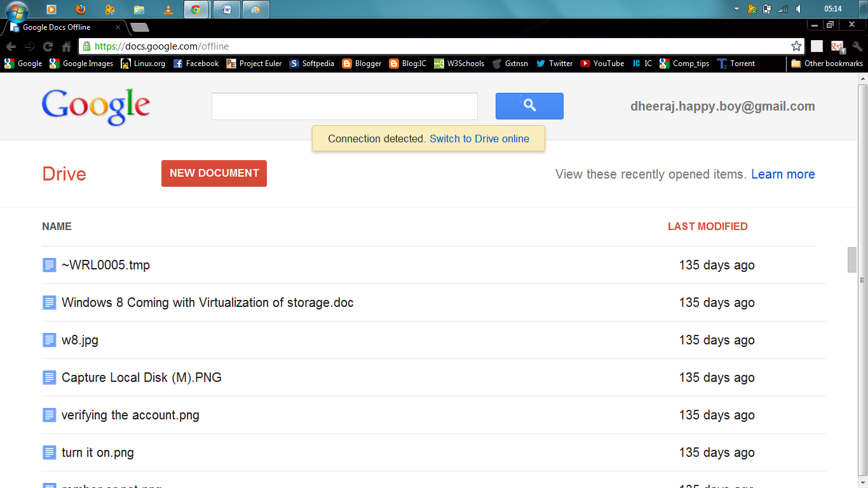This screenshot has width=868, height=488.
Task: Sort by LAST MODIFIED column header
Action: pyautogui.click(x=707, y=226)
